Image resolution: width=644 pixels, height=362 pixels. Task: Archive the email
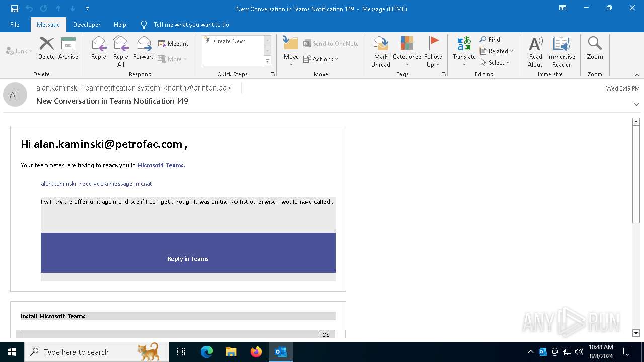68,48
